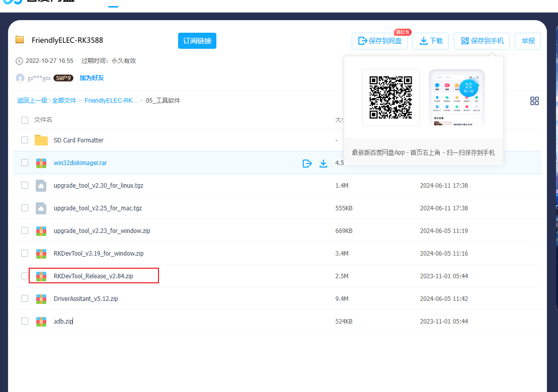
Task: Click 保存到网盘 save to netdisk button
Action: (380, 41)
